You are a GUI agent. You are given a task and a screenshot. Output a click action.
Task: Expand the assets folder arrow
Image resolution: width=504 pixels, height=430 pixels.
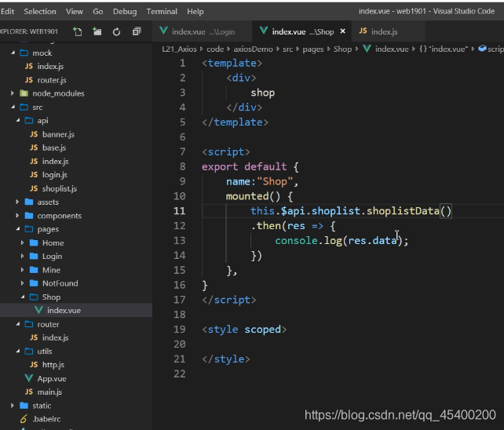point(17,202)
